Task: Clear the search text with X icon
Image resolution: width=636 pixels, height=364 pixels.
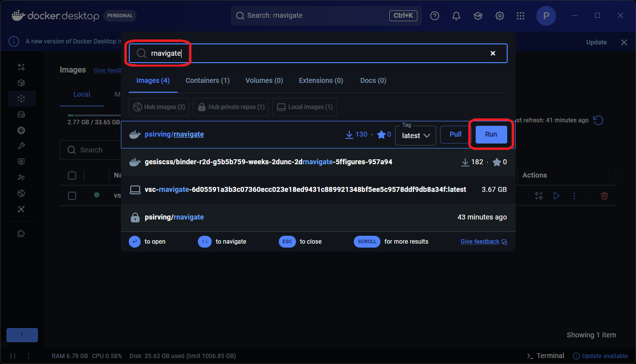Action: pyautogui.click(x=493, y=53)
